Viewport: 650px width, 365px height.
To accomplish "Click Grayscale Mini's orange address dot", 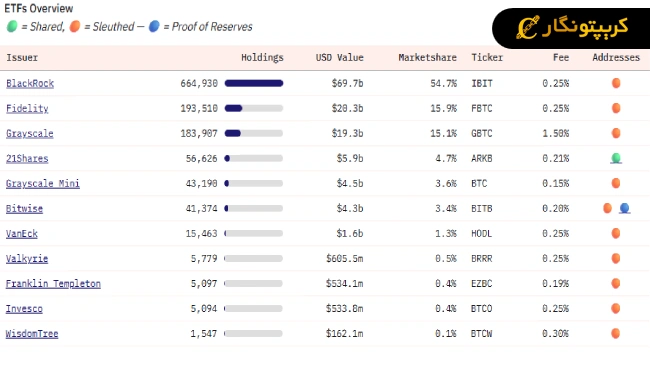I will pos(616,183).
